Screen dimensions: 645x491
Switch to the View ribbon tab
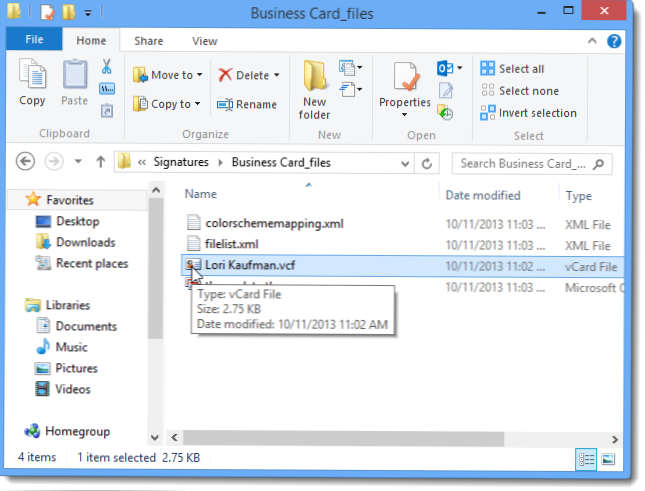coord(205,41)
